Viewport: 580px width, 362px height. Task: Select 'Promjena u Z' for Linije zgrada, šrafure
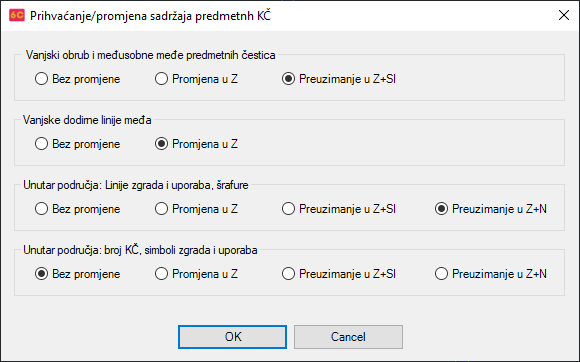(196, 209)
